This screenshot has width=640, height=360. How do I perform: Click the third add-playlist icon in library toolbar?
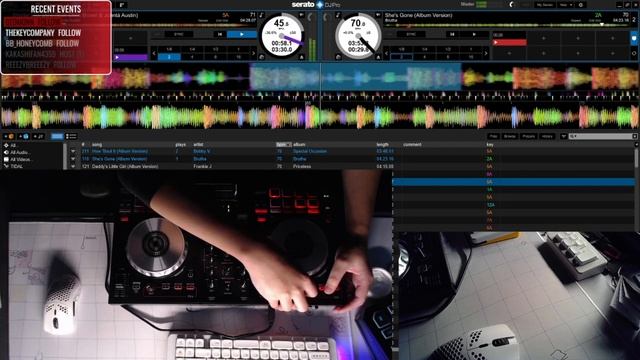point(39,136)
